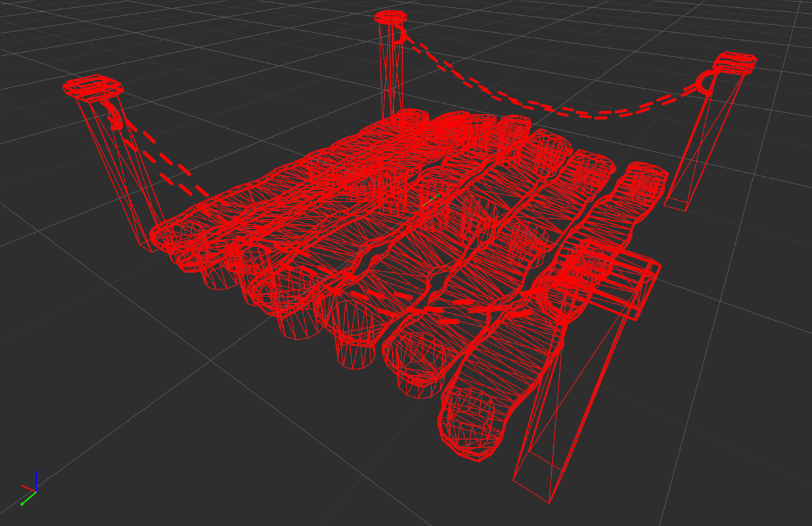Select the right rear post with ring
This screenshot has width=812, height=526.
710,131
